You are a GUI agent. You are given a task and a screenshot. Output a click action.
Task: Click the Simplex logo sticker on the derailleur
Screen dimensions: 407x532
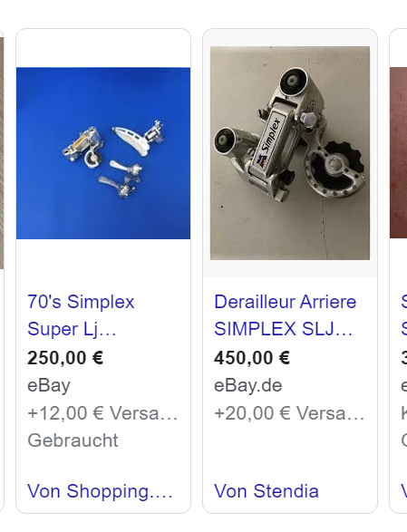(269, 141)
